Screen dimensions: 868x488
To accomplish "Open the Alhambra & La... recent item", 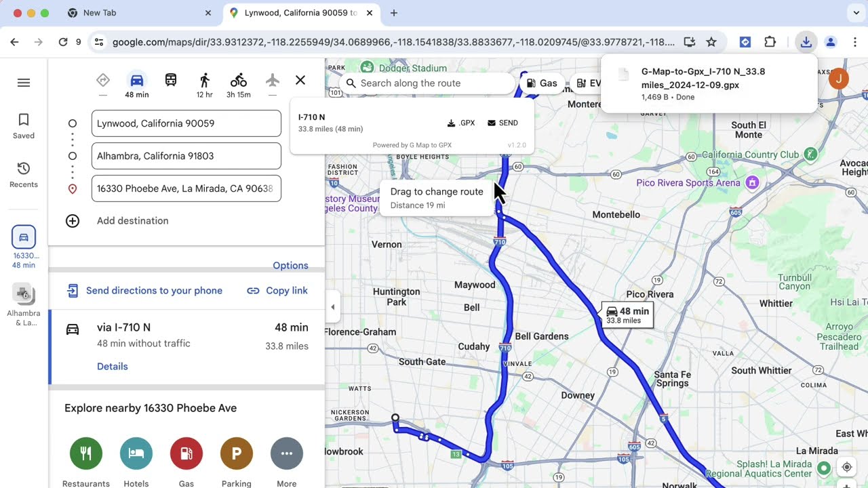I will (24, 305).
